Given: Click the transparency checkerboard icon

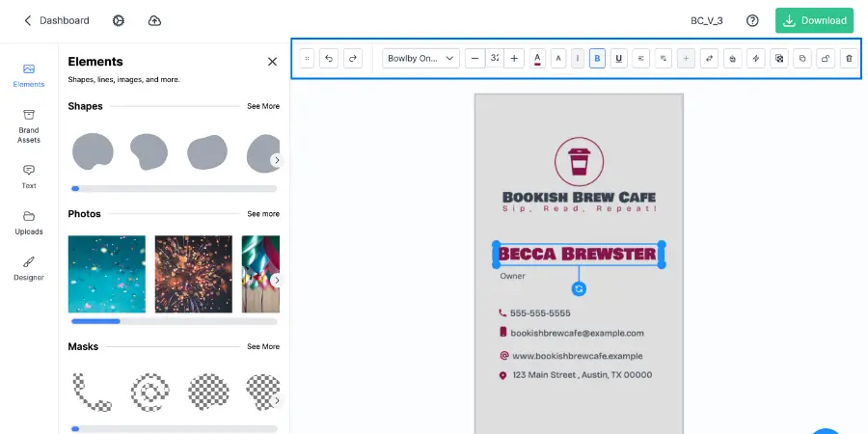Looking at the screenshot, I should coord(779,58).
